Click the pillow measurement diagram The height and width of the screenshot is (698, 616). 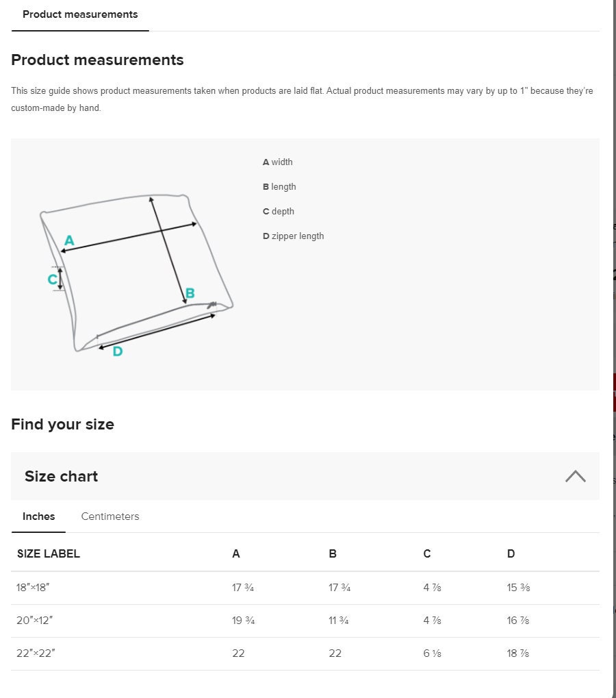pyautogui.click(x=136, y=273)
